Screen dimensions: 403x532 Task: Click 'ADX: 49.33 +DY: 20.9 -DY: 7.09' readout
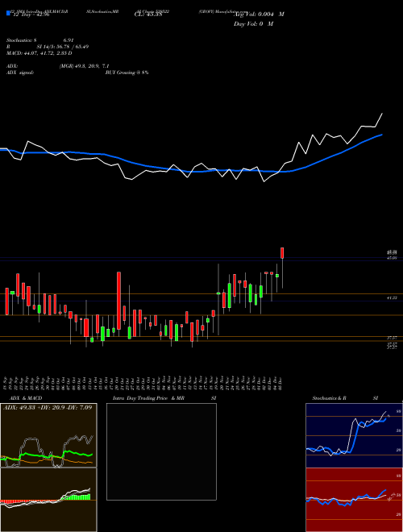tap(48, 407)
